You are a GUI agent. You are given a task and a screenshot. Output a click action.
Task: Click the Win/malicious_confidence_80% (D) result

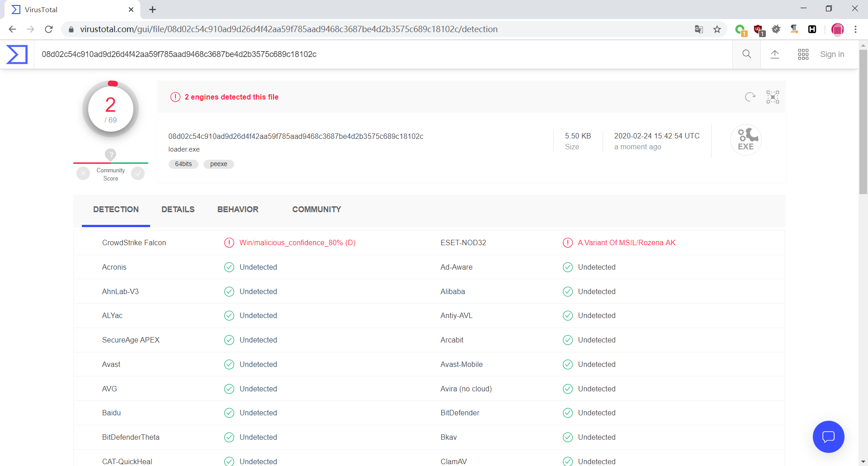[x=297, y=243]
